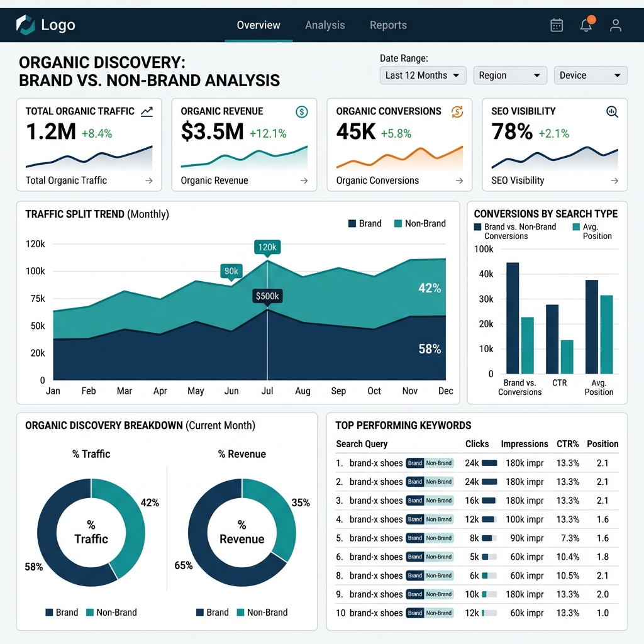Click 8k clicks value in row 5

click(x=474, y=538)
